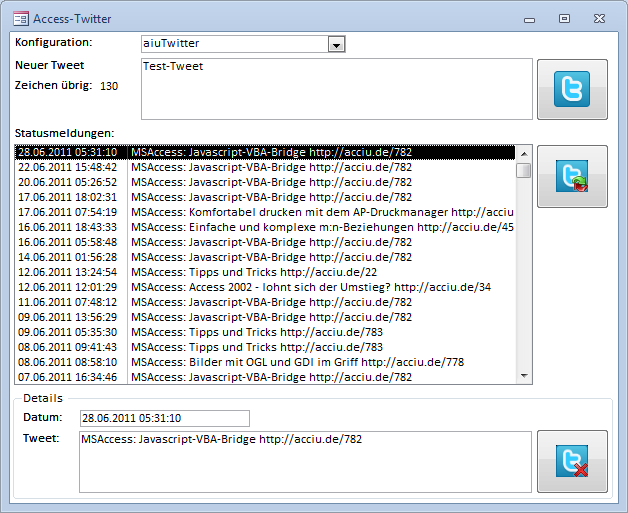Select the Bilder mit OGL und GDI row
Screen dimensions: 628x513
(x=264, y=362)
